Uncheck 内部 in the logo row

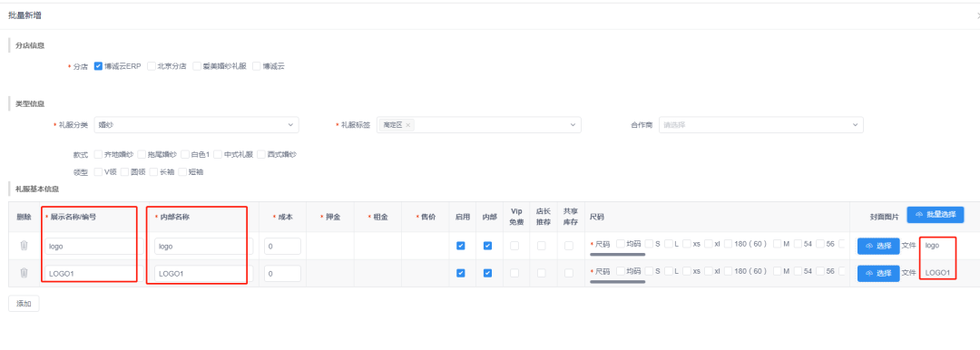tap(487, 247)
